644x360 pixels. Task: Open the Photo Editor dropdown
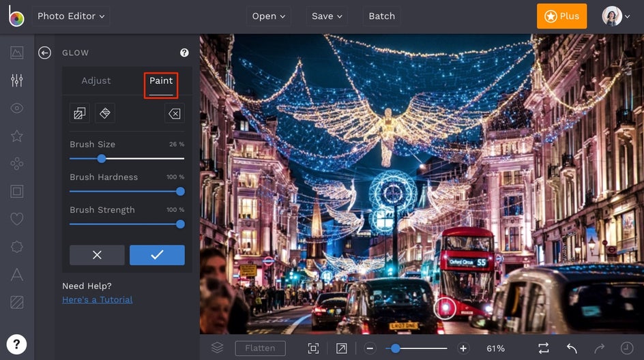(71, 16)
